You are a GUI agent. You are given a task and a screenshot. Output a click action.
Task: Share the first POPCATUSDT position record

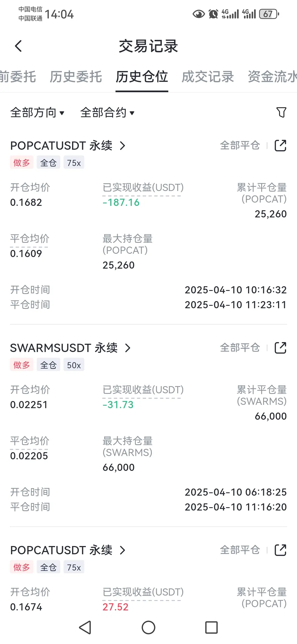click(x=280, y=146)
